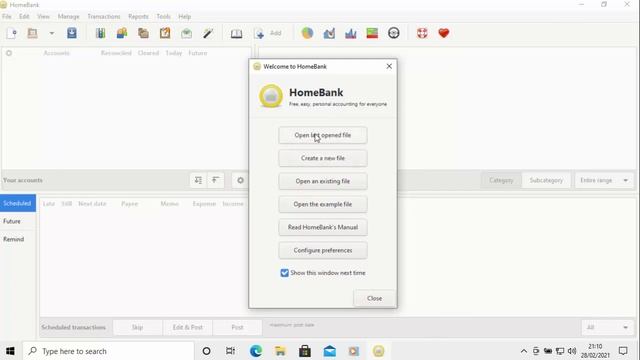Image resolution: width=640 pixels, height=360 pixels.
Task: Open the notification center icon
Action: 623,351
